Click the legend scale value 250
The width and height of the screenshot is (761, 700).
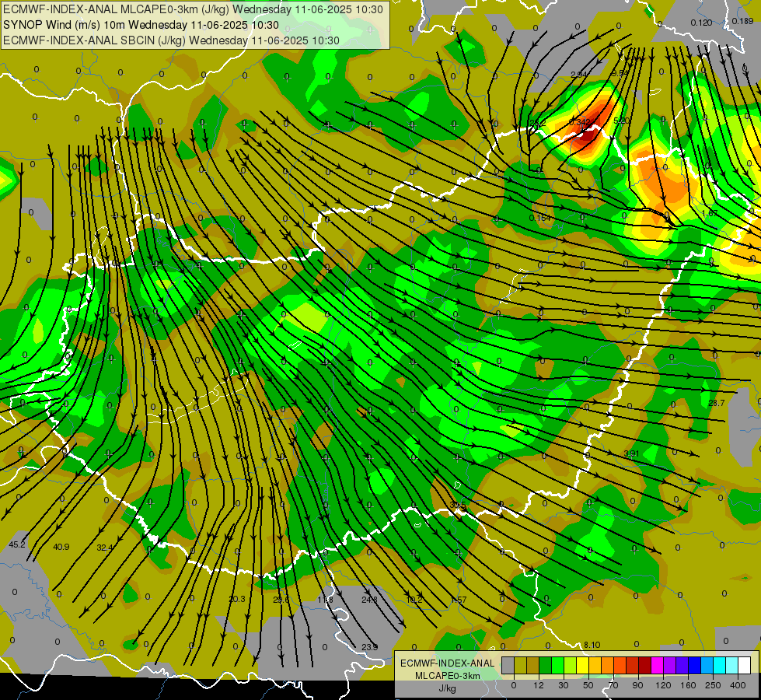713,685
